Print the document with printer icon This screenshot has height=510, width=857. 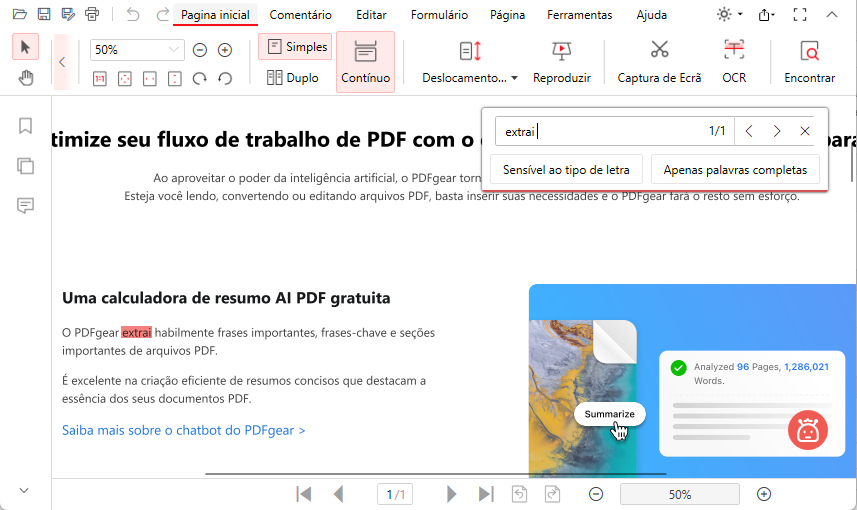pos(92,14)
